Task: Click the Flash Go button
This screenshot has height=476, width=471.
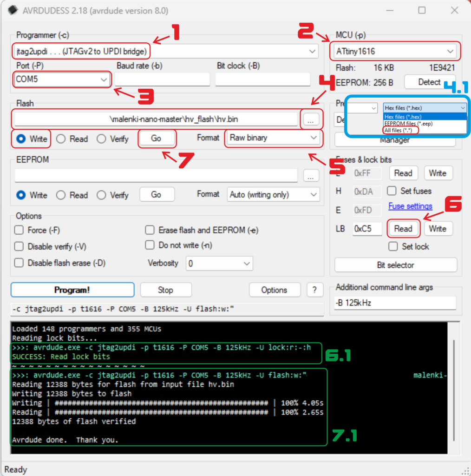Action: pyautogui.click(x=157, y=139)
